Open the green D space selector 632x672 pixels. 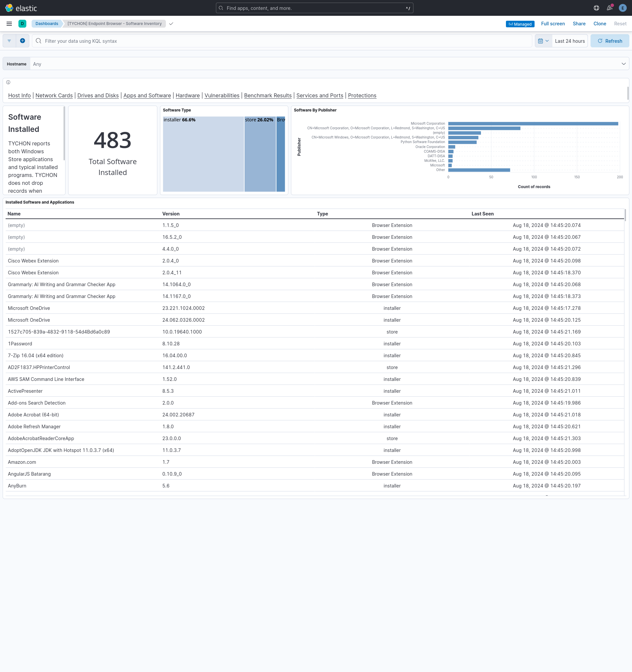pos(22,24)
